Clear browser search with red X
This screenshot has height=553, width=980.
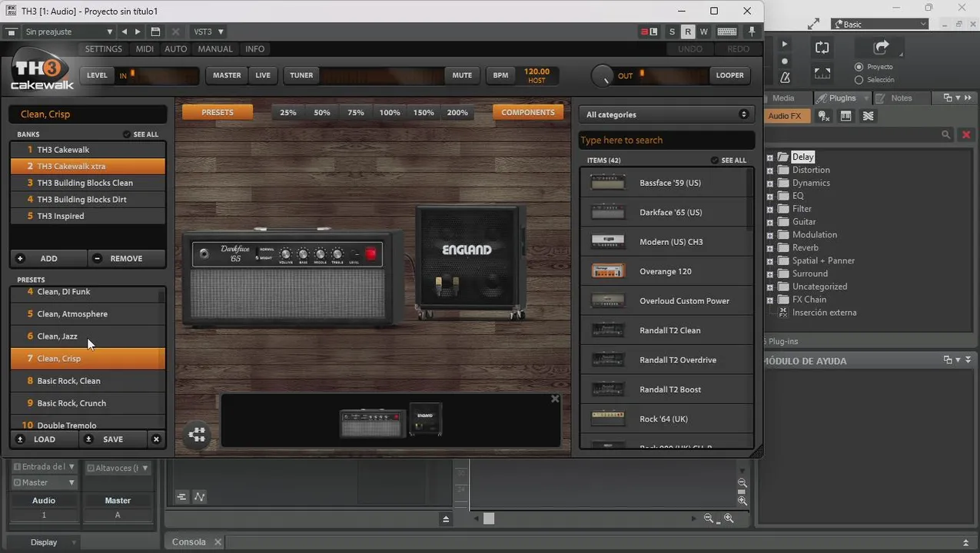[966, 134]
